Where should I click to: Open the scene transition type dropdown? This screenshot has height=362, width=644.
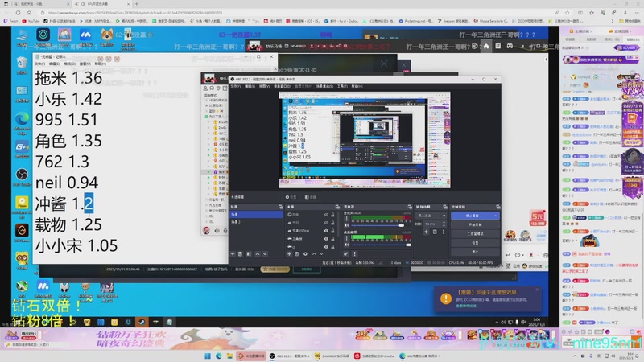(x=431, y=215)
